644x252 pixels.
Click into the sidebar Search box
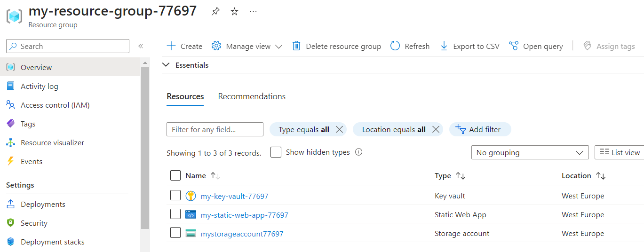coord(68,46)
